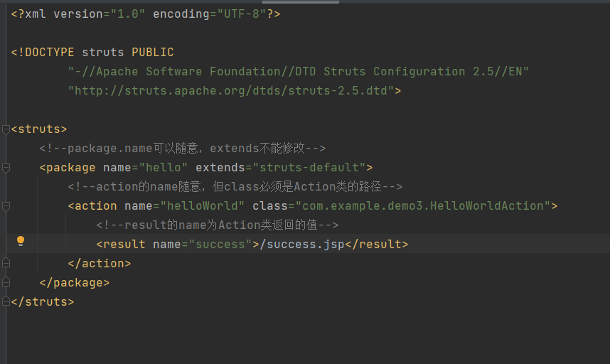The image size is (610, 364).
Task: Collapse the <package name="hello"> fold marker
Action: pos(6,168)
